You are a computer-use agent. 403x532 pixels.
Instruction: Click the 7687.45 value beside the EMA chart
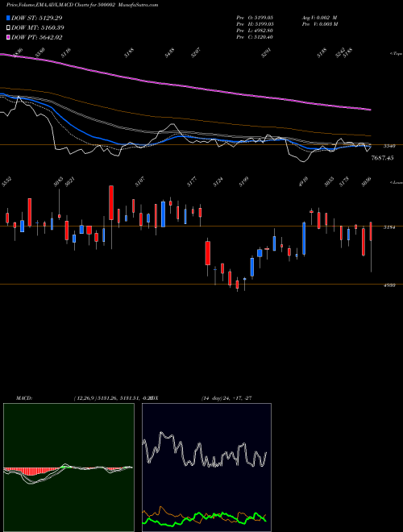382,158
